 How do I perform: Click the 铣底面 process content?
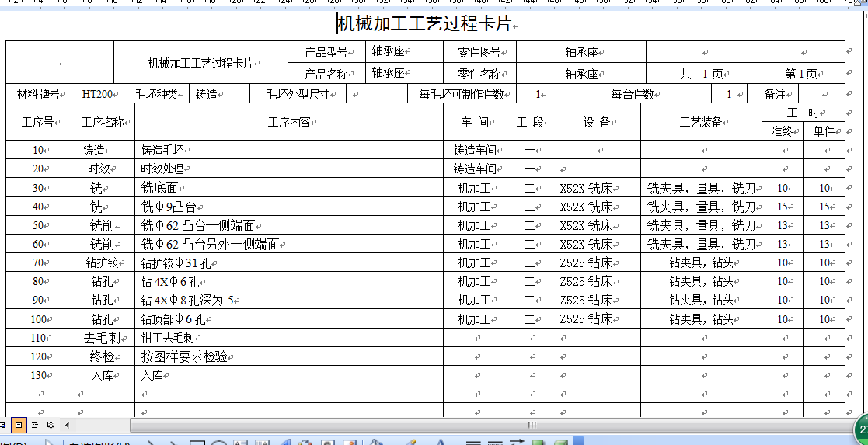pos(158,188)
